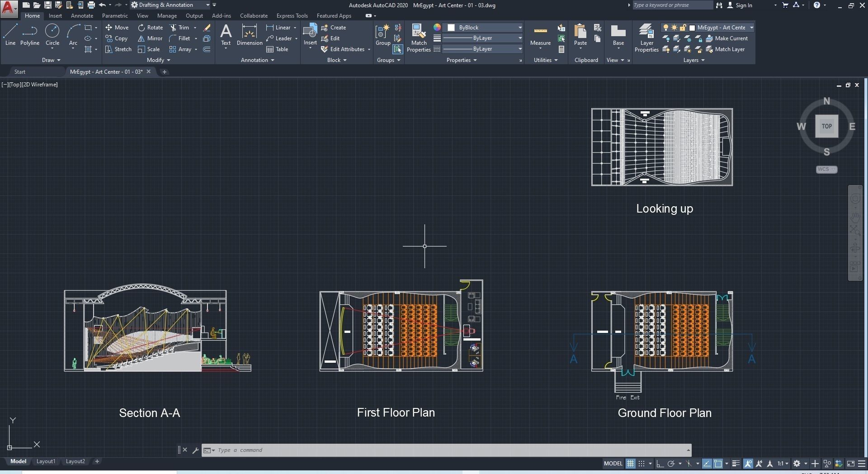Switch to the Insert ribbon tab

(55, 16)
